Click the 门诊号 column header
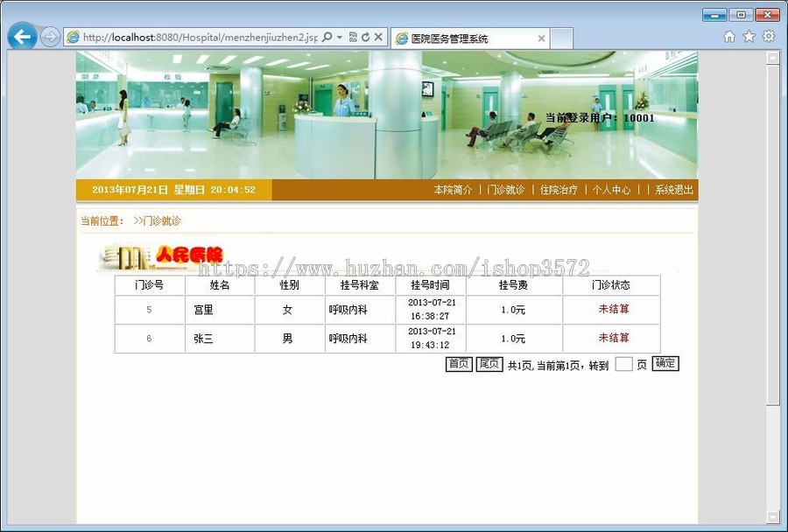The image size is (788, 532). (149, 285)
